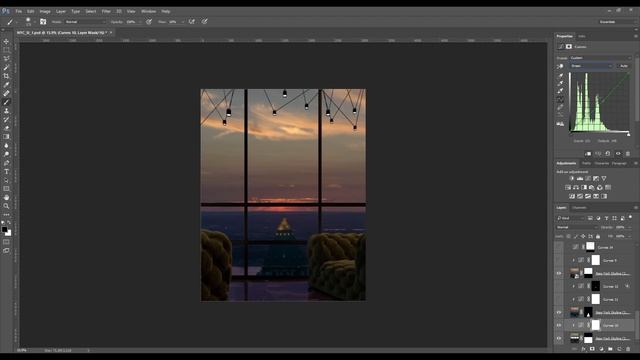Toggle visibility of the Curves 12 layer
This screenshot has width=640, height=360.
pyautogui.click(x=559, y=287)
